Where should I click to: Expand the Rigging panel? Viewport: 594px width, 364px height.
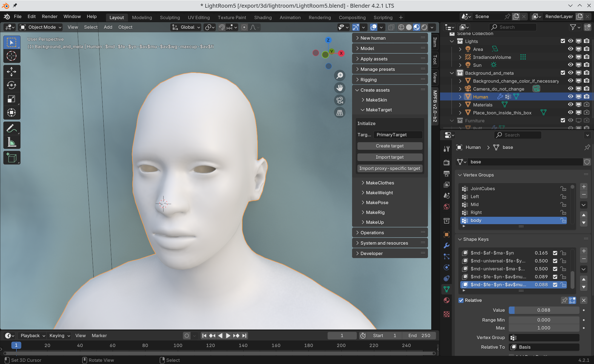[x=390, y=80]
